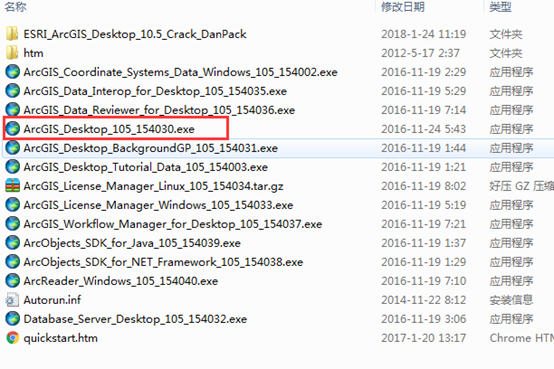Click the globe icon of ArcGIS_Desktop_Tutorial_Data installer
This screenshot has height=369, width=554.
coord(13,167)
